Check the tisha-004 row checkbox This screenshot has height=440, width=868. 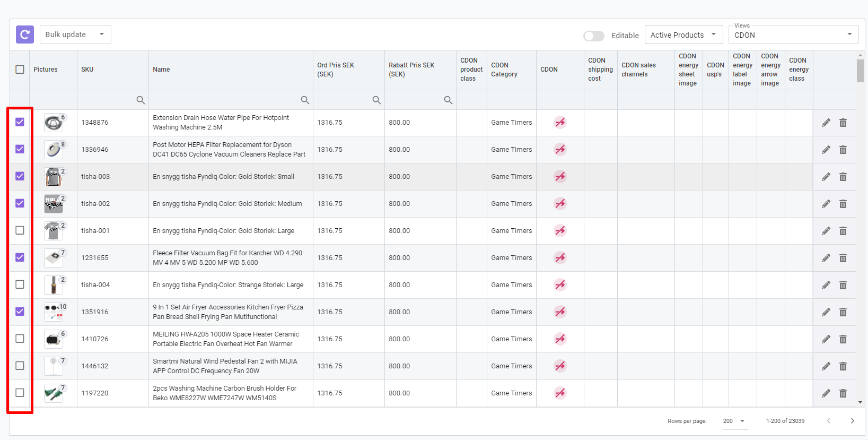tap(20, 284)
